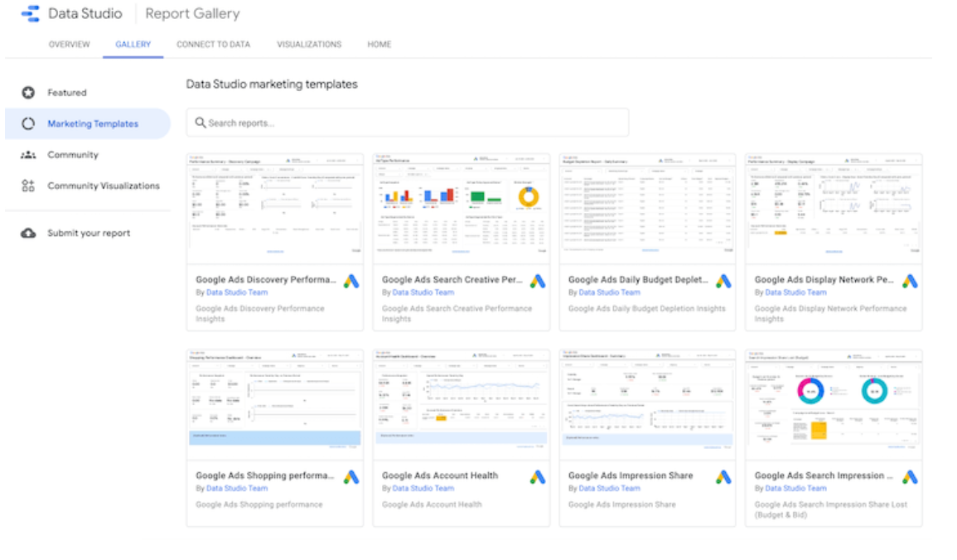Select Google Ads Display Network Performance title
Image resolution: width=957 pixels, height=560 pixels.
[x=824, y=280]
